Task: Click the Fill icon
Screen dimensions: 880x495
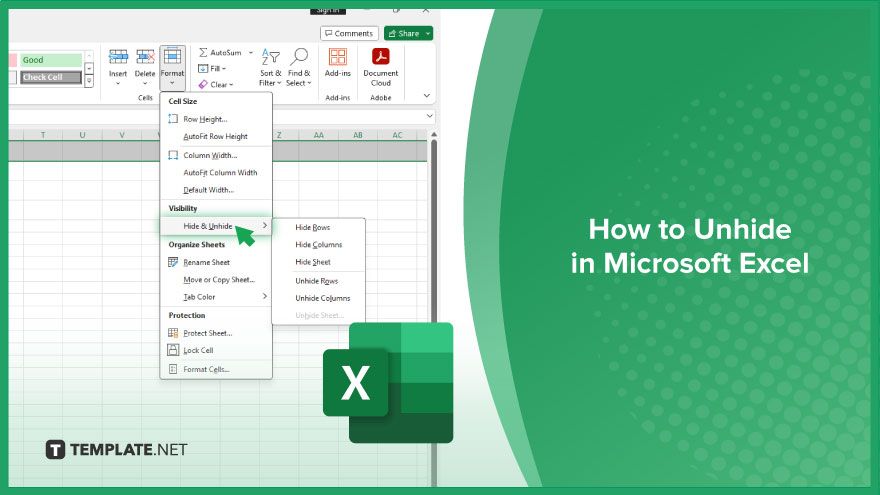Action: pos(203,68)
